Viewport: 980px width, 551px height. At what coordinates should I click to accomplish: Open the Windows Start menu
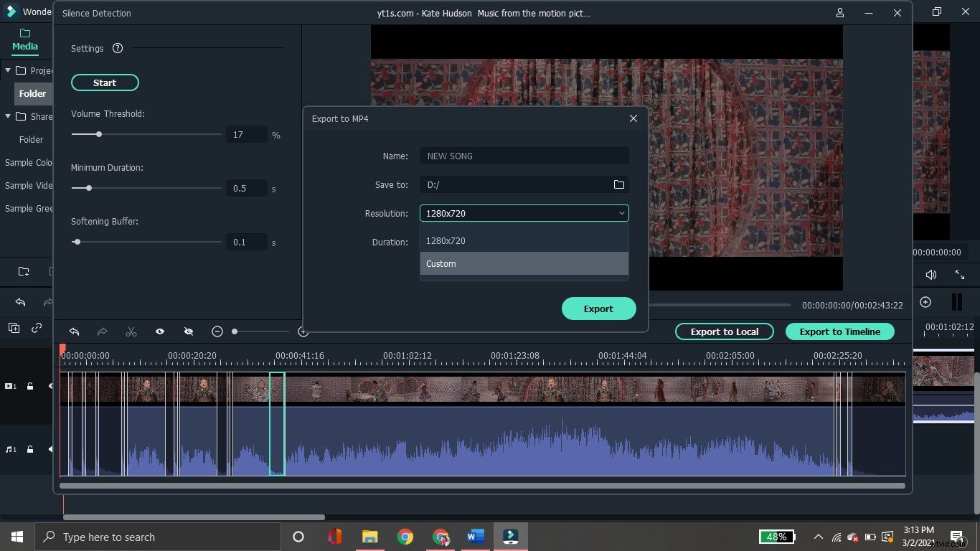[x=17, y=536]
